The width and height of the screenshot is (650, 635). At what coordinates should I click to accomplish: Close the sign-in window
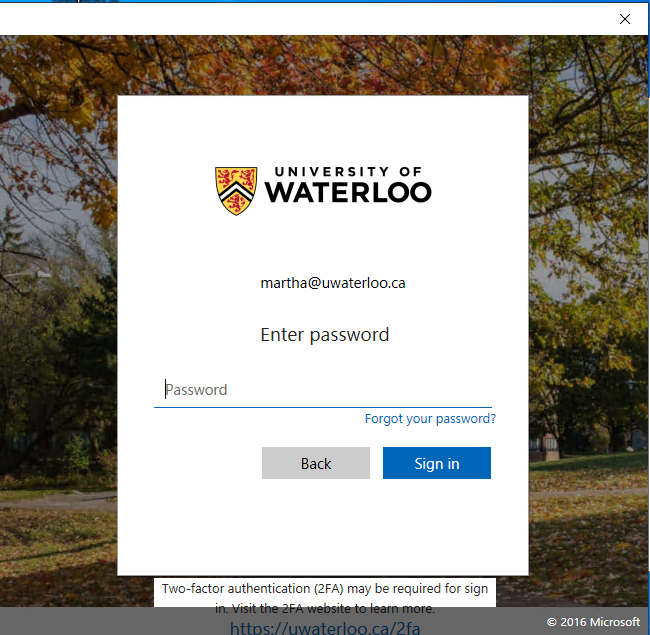pos(625,19)
